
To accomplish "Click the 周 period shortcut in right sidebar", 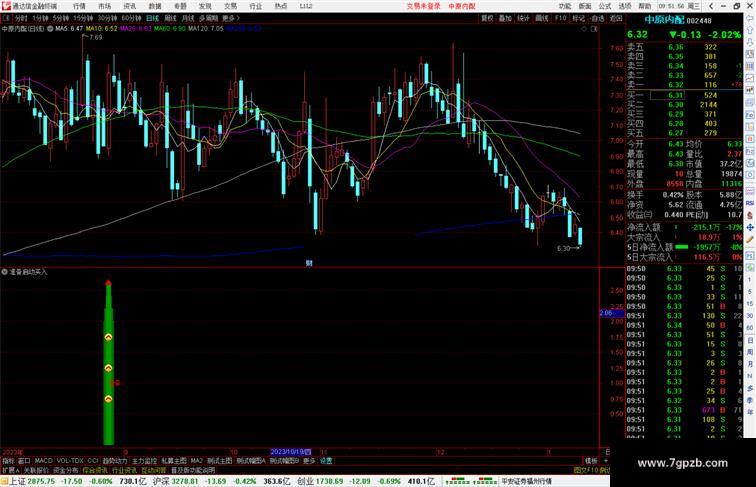I will 750,352.
